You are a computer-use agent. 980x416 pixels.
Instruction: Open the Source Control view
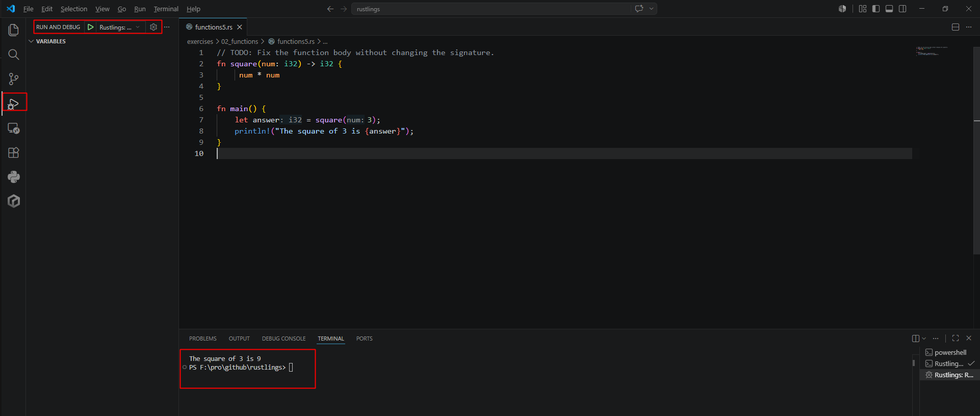[14, 79]
